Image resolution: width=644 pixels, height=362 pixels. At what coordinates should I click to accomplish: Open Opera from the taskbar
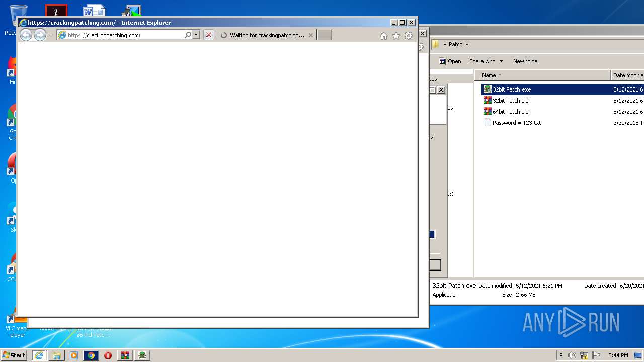point(108,355)
